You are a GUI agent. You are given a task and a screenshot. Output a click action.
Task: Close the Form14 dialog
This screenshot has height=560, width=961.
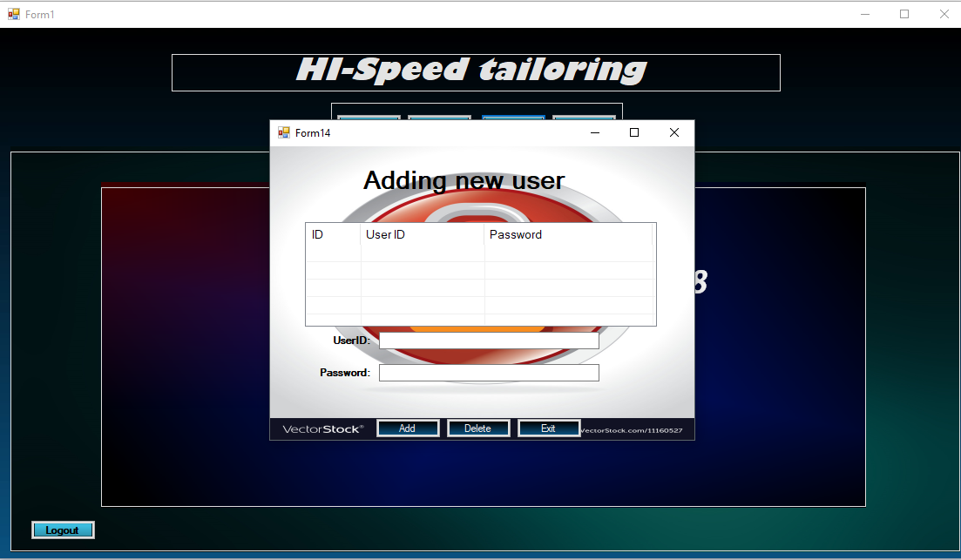(673, 133)
